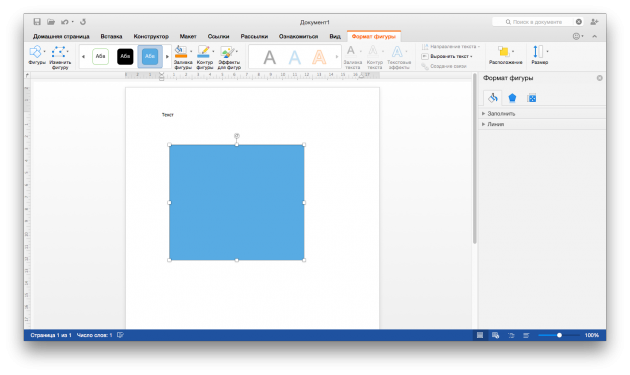Click the Undo arrow icon

tap(64, 22)
